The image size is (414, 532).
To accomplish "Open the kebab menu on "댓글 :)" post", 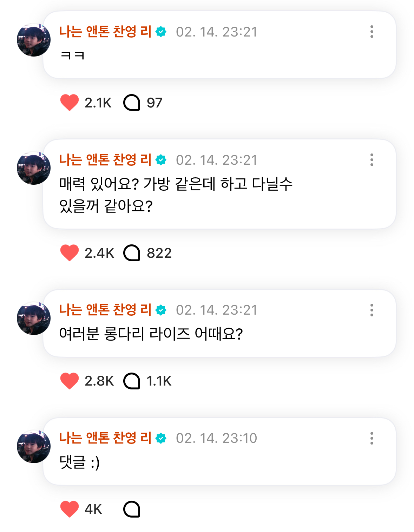I will [x=372, y=438].
